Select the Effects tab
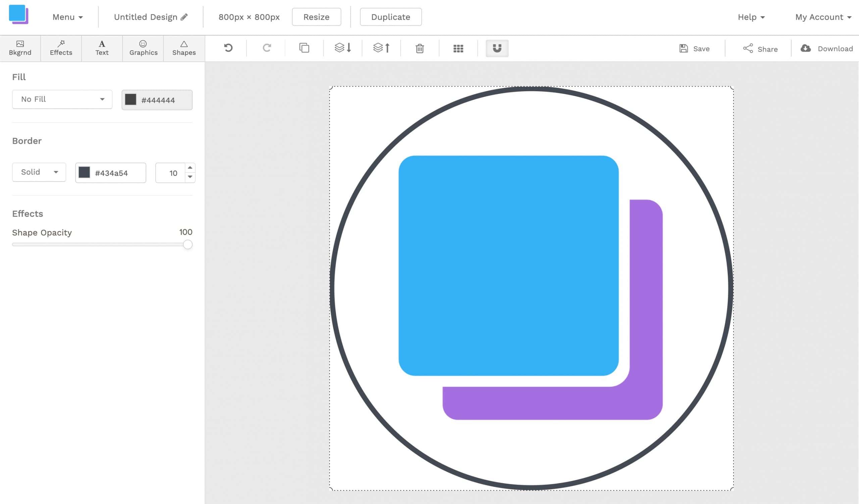Image resolution: width=859 pixels, height=504 pixels. (61, 47)
